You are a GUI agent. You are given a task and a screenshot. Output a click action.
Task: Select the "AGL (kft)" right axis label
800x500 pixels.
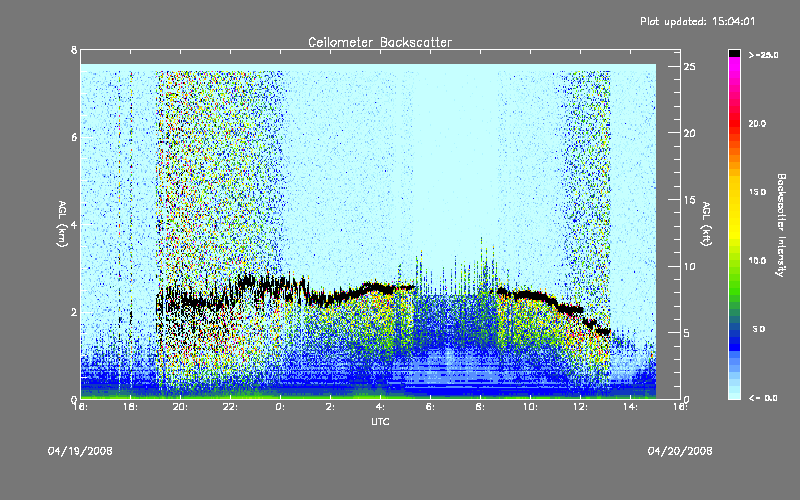[x=707, y=224]
